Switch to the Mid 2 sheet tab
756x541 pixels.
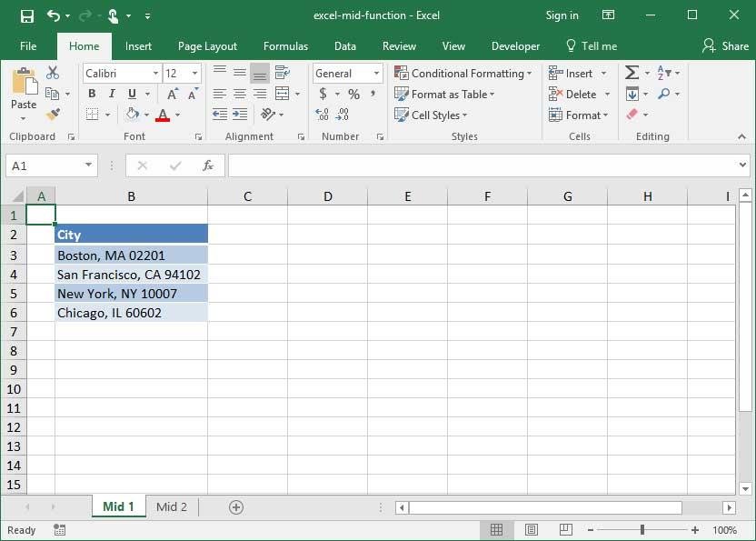172,506
